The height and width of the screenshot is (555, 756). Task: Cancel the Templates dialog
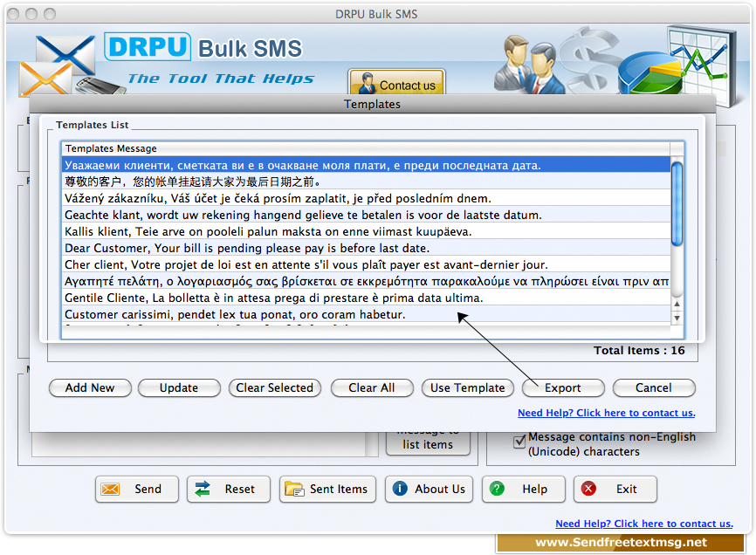pyautogui.click(x=654, y=387)
